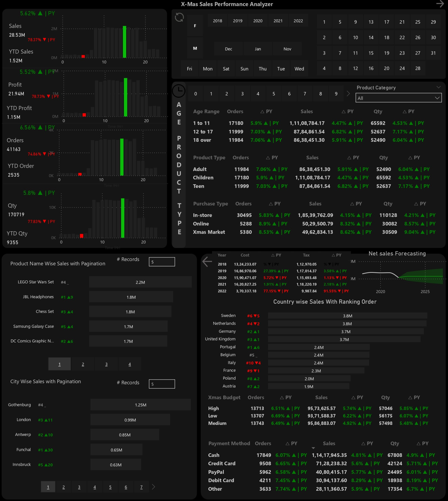Screen dimensions: 448x501
Task: Click the forward arrow at top right
Action: click(x=440, y=4)
